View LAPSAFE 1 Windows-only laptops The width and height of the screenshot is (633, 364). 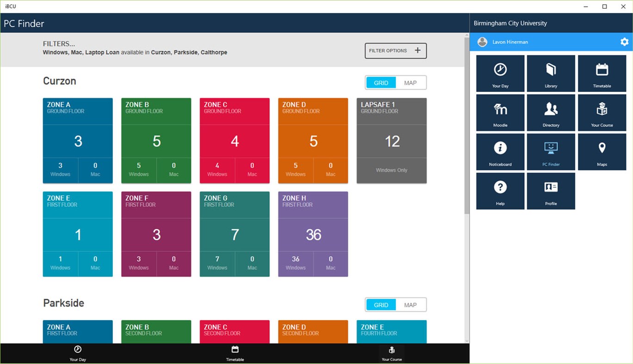pyautogui.click(x=391, y=141)
